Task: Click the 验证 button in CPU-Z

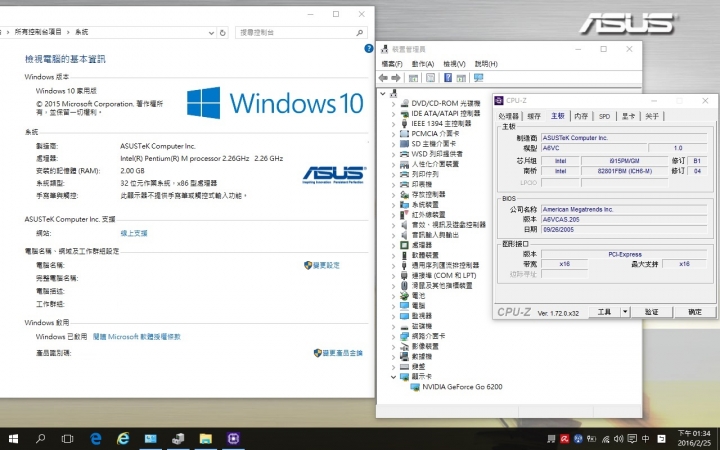Action: click(651, 312)
